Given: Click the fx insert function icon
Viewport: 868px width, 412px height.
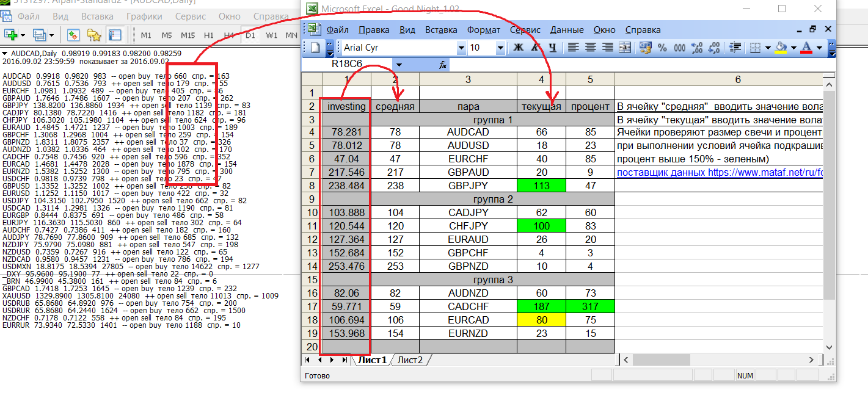Looking at the screenshot, I should tap(443, 64).
